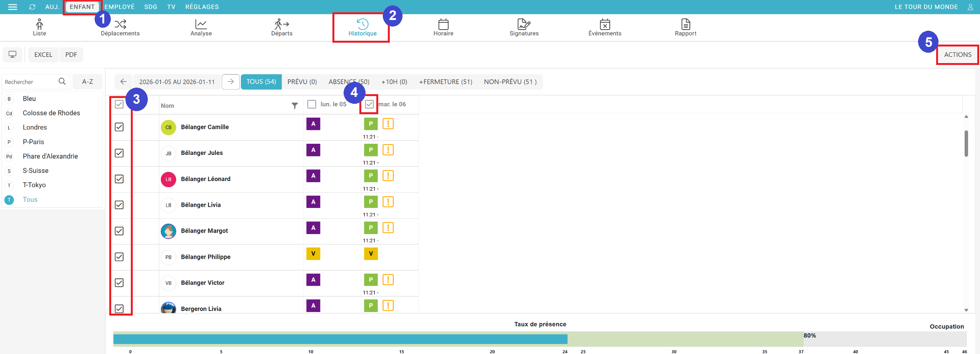Open the hamburger main menu
Image resolution: width=980 pixels, height=354 pixels.
coord(13,7)
